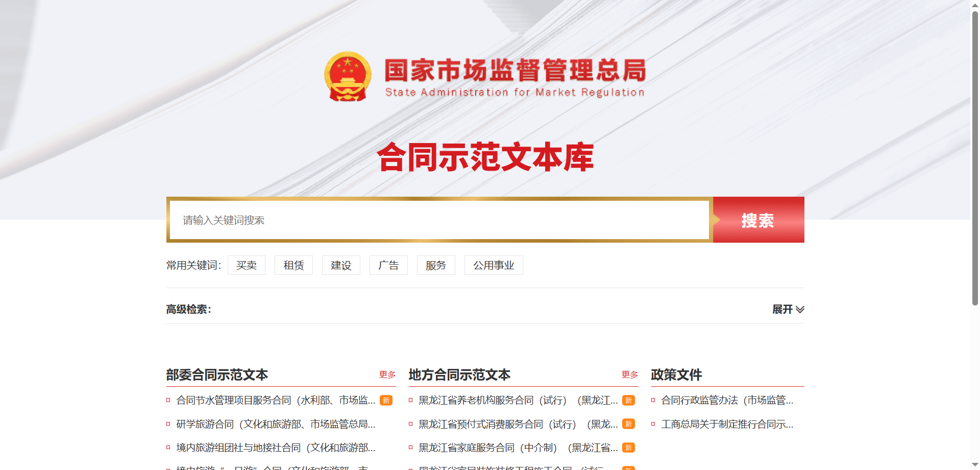Open 黑龙江省预付式消费服务合同 link
980x470 pixels.
[518, 424]
